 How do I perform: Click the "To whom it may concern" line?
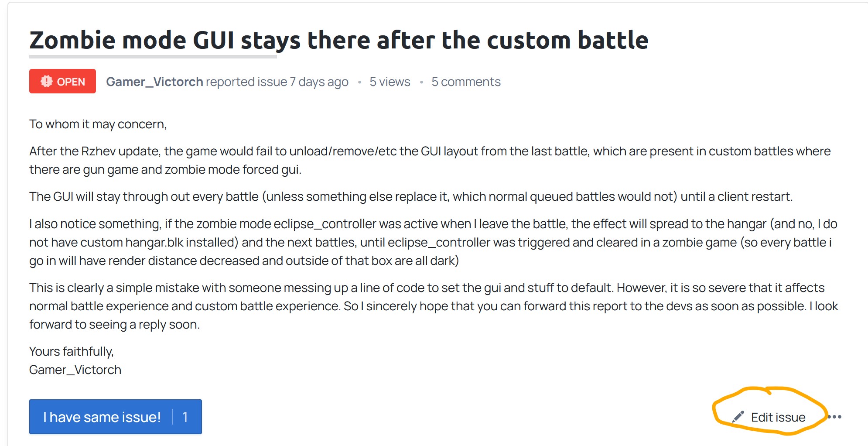tap(98, 124)
